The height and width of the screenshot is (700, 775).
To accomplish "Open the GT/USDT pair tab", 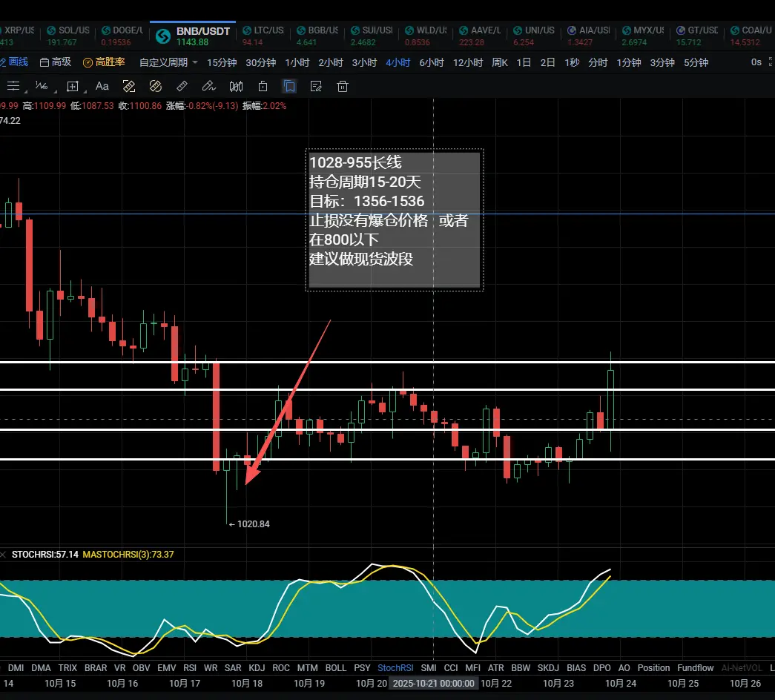I will (x=697, y=36).
